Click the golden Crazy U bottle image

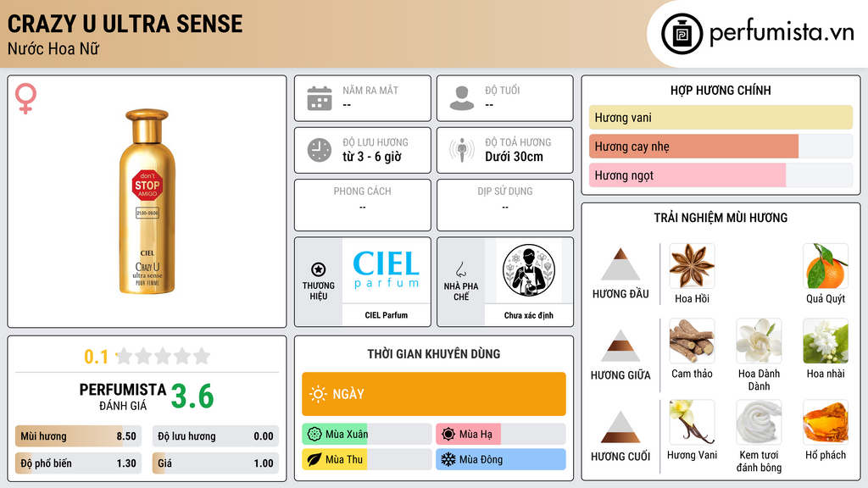pyautogui.click(x=147, y=202)
